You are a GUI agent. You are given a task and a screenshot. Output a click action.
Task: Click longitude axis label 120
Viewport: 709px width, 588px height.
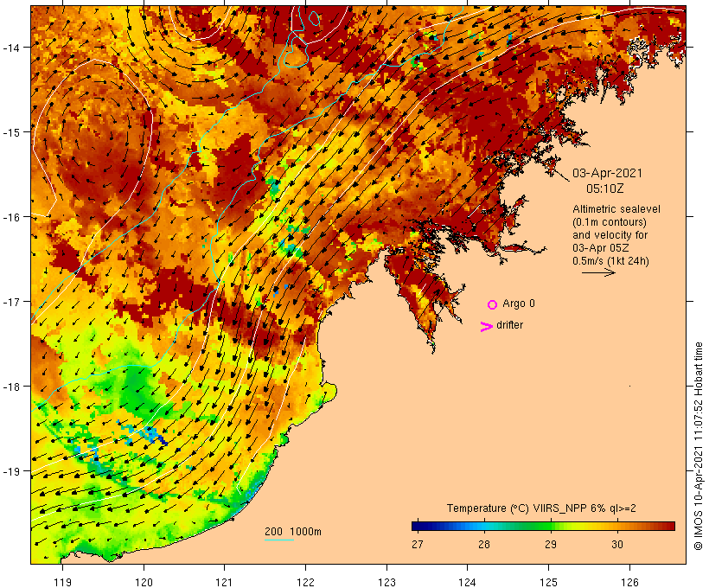144,582
